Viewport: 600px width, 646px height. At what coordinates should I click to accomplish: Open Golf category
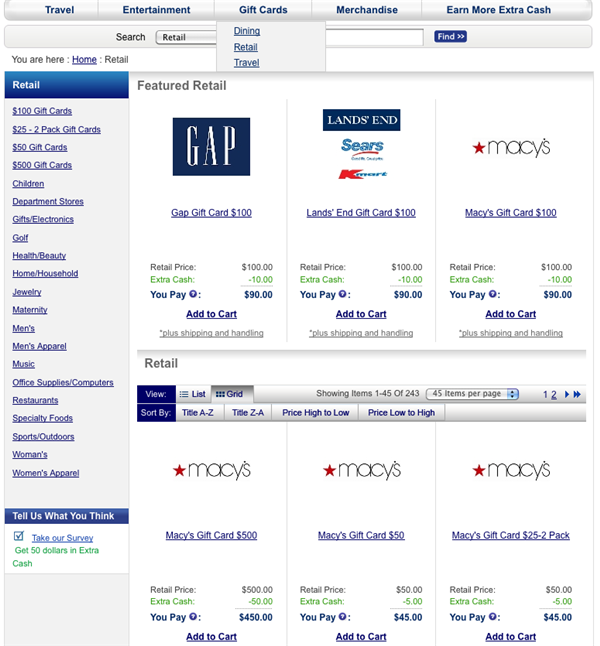click(x=20, y=238)
